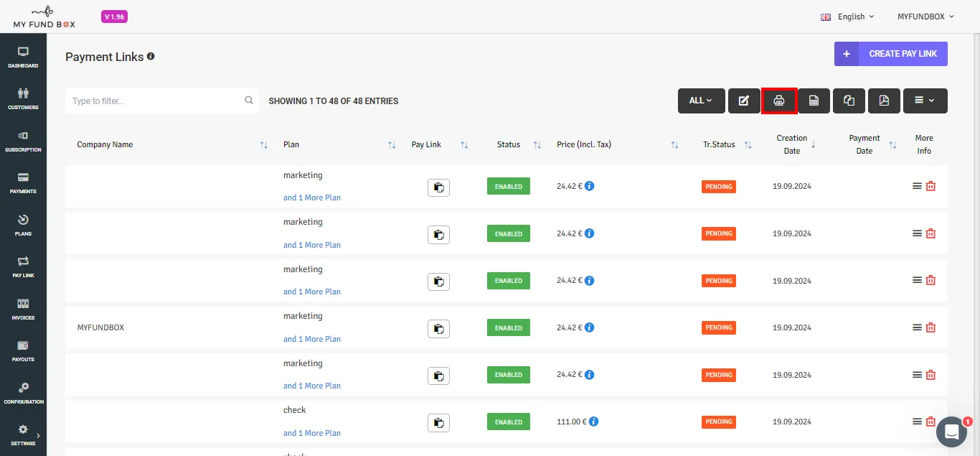980x456 pixels.
Task: Open Subscription in the sidebar
Action: 23,141
